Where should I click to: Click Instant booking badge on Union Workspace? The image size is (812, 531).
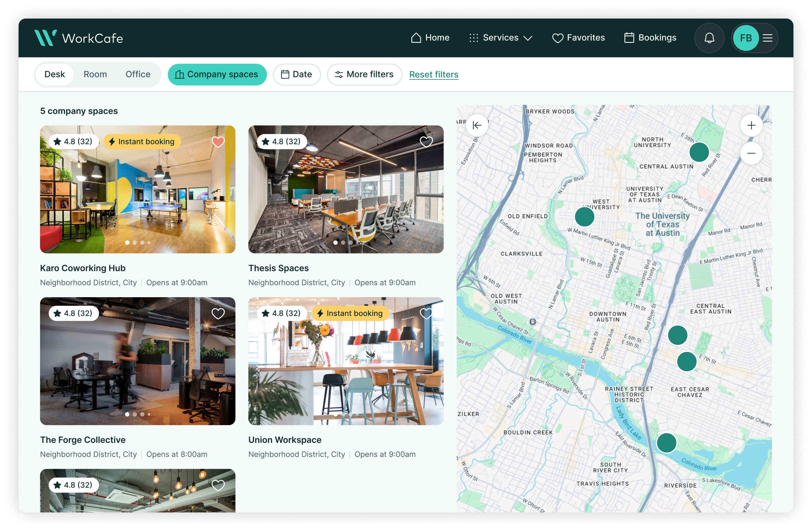350,313
